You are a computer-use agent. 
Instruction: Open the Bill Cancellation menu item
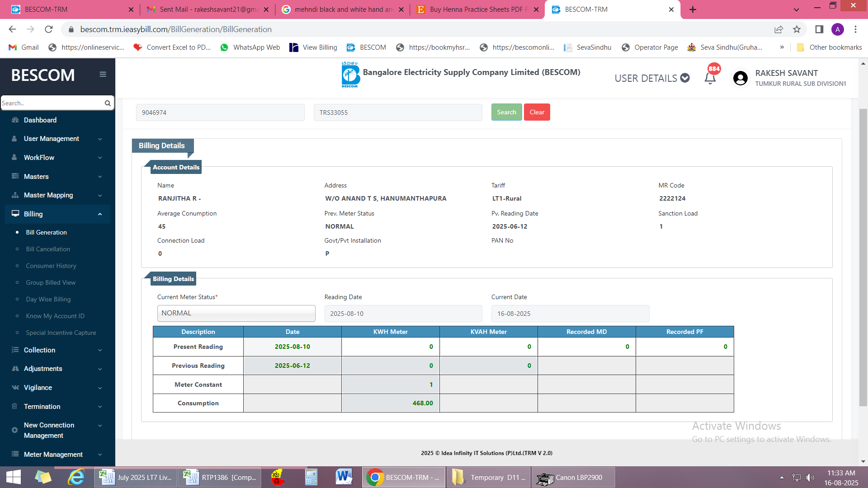pyautogui.click(x=48, y=249)
